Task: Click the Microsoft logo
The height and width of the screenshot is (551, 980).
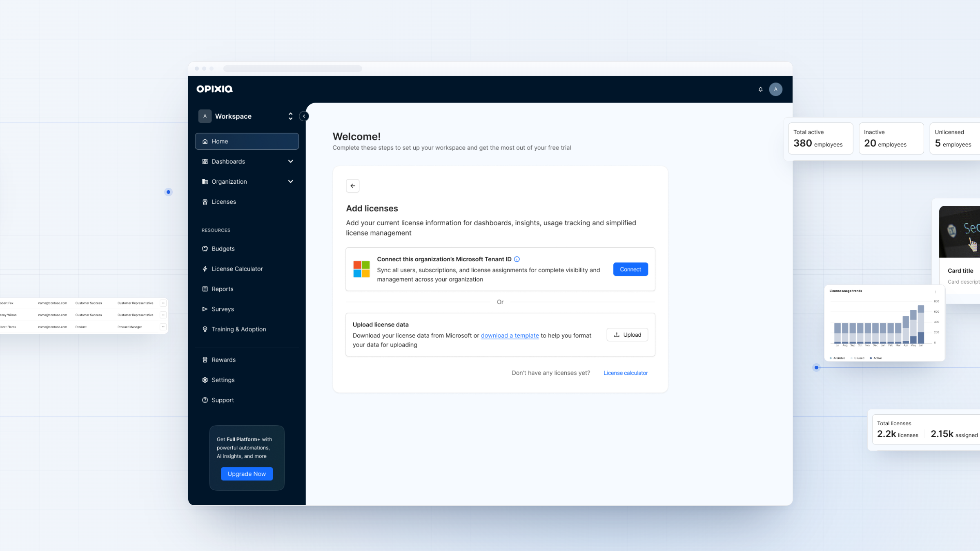Action: pyautogui.click(x=361, y=269)
